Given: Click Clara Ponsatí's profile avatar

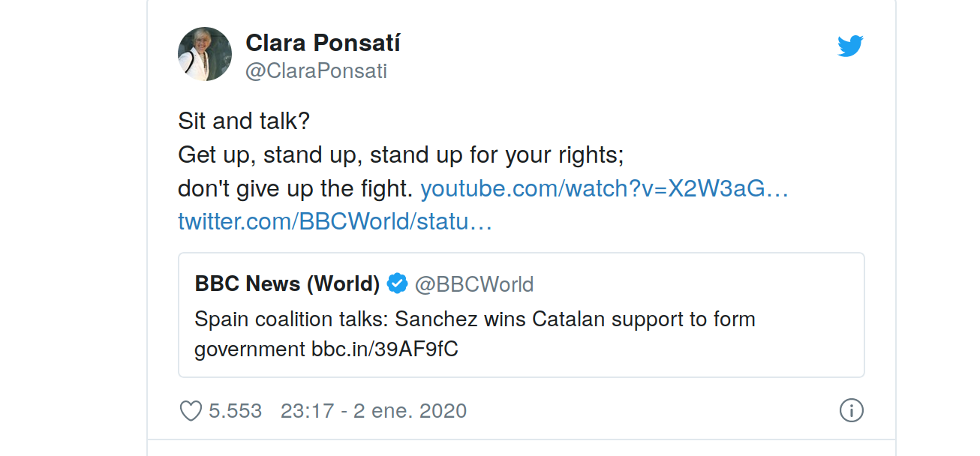Looking at the screenshot, I should point(205,54).
